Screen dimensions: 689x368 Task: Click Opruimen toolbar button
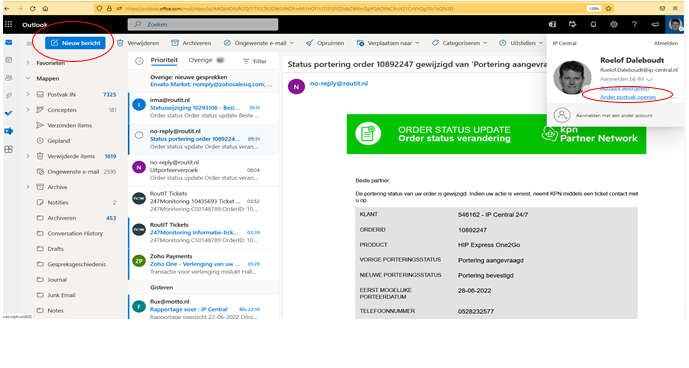click(325, 43)
